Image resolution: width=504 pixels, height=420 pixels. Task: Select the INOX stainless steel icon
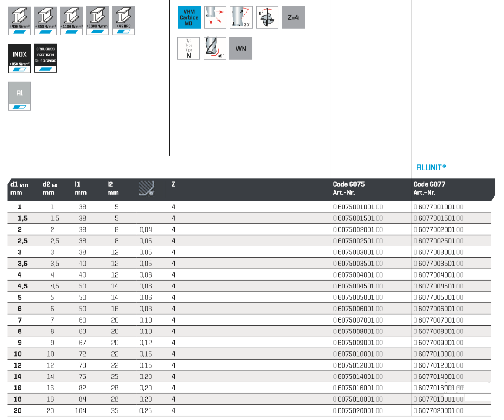pos(20,58)
